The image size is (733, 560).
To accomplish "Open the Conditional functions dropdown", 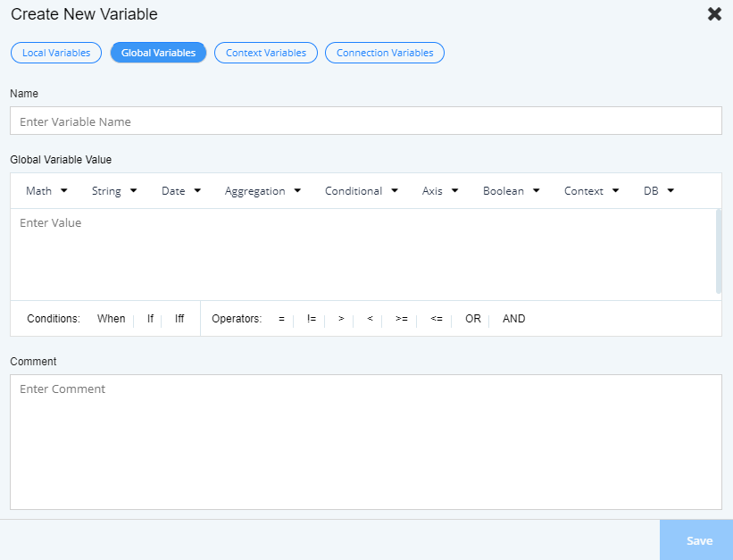I will pyautogui.click(x=361, y=191).
